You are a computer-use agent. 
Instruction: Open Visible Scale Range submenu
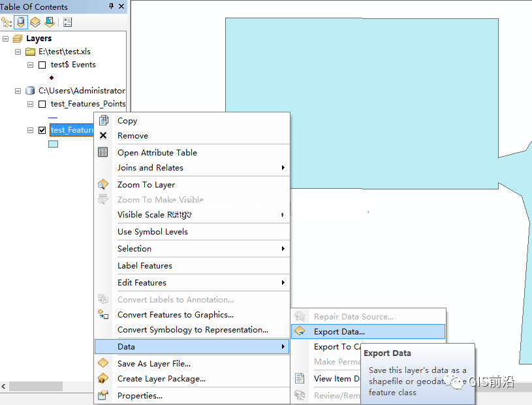click(x=192, y=214)
